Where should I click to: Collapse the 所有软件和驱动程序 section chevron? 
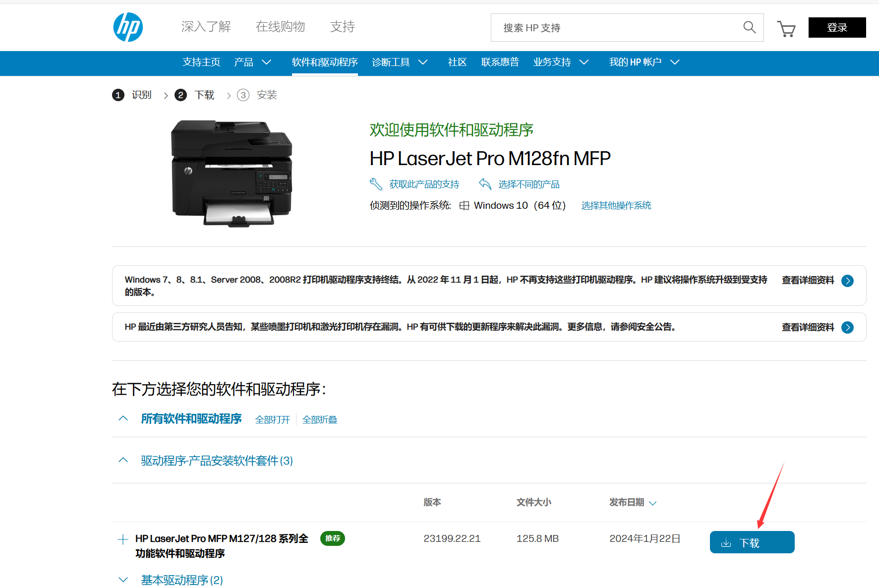[x=123, y=418]
